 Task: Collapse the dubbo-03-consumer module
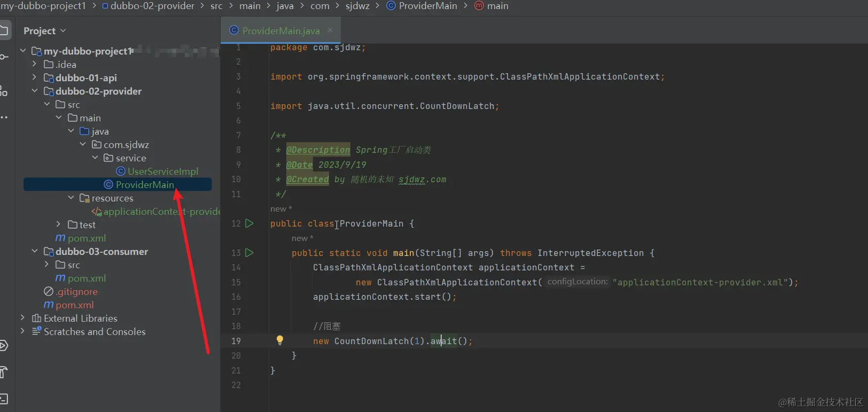35,251
